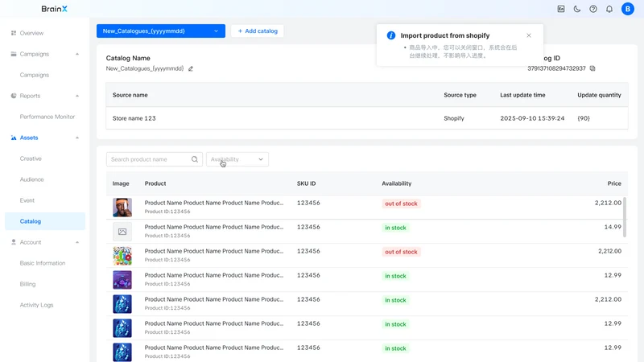Open the colorful thumbnail in third product row

122,256
